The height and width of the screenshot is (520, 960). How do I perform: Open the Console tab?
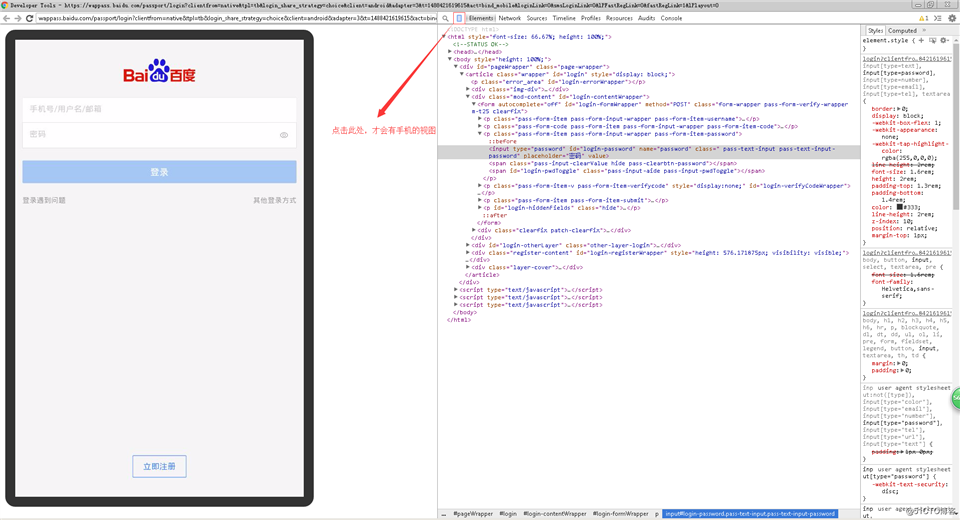tap(671, 18)
